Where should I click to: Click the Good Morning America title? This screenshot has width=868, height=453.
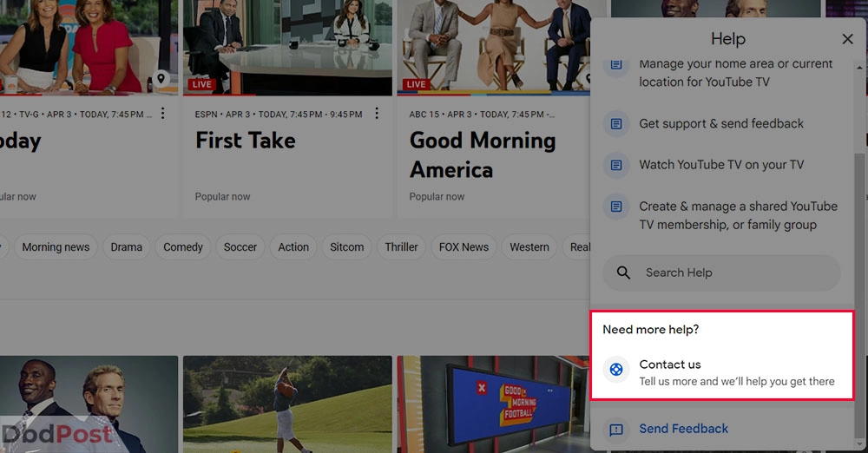[x=483, y=155]
